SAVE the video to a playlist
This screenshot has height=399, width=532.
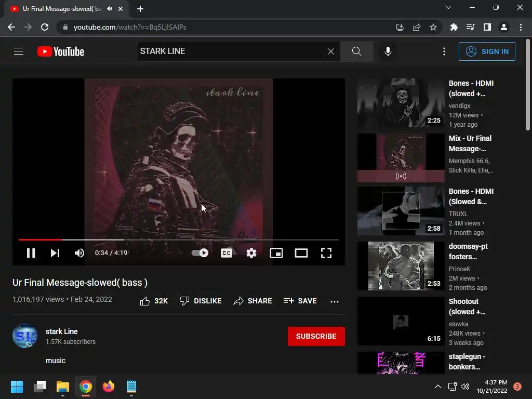pyautogui.click(x=300, y=301)
